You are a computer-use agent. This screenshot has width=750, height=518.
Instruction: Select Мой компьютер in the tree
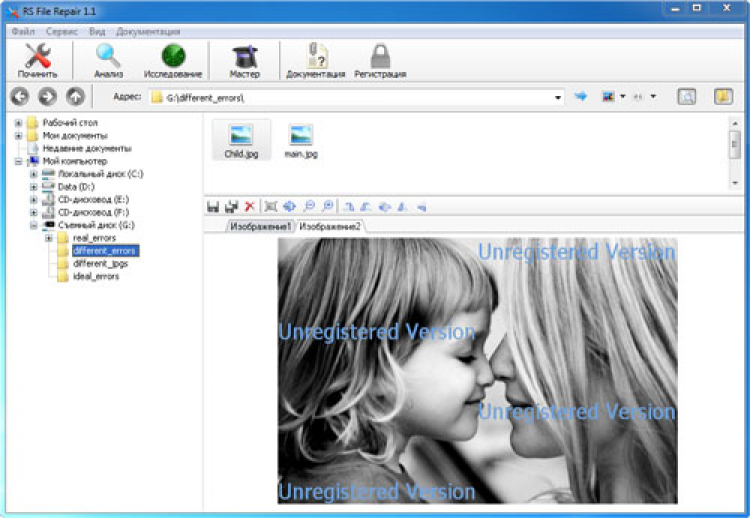75,162
